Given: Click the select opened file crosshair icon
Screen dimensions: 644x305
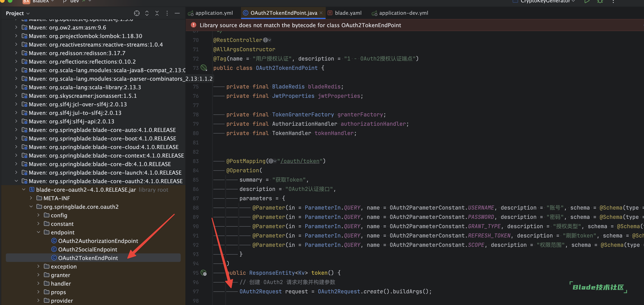Looking at the screenshot, I should [x=136, y=13].
